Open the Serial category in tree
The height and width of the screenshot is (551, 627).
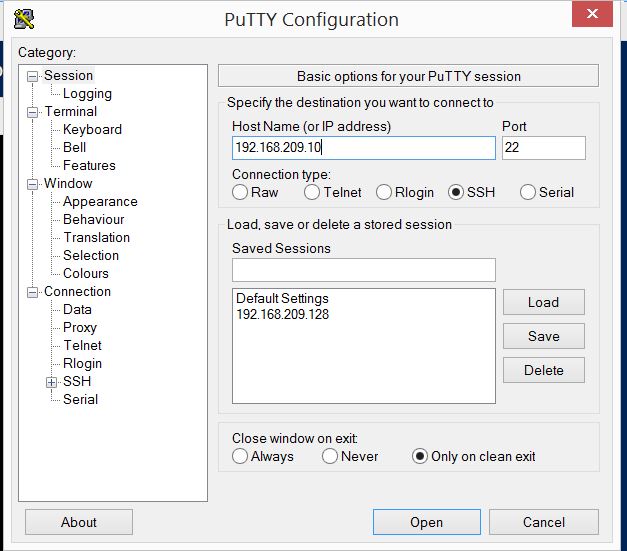[80, 399]
